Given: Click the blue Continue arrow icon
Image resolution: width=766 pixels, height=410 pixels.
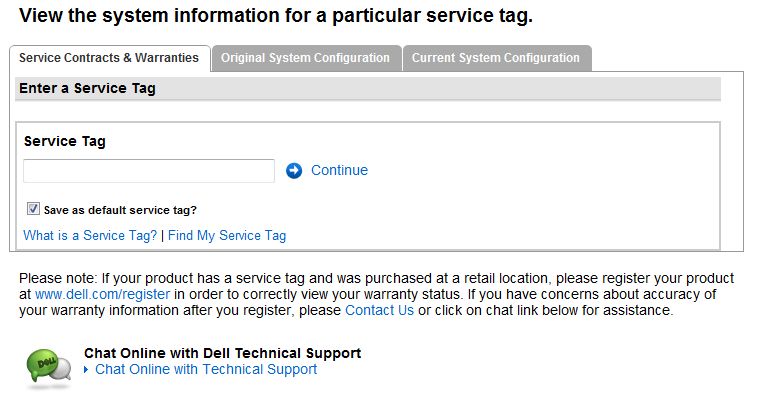Looking at the screenshot, I should coord(294,171).
